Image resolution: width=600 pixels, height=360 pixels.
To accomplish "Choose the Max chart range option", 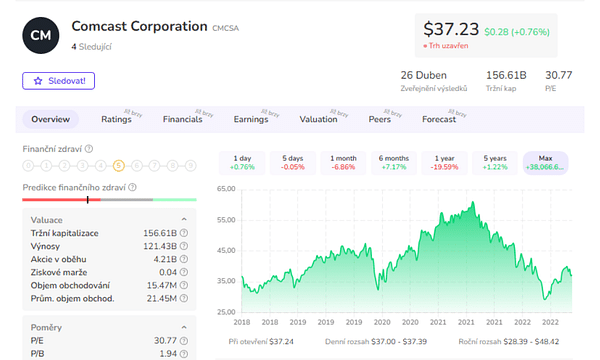I will 545,163.
